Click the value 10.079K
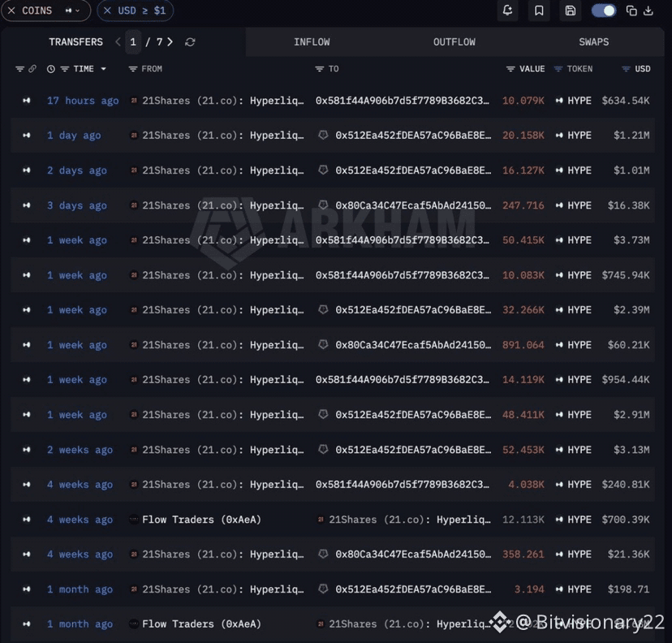Screen dimensions: 672x643 coord(523,101)
